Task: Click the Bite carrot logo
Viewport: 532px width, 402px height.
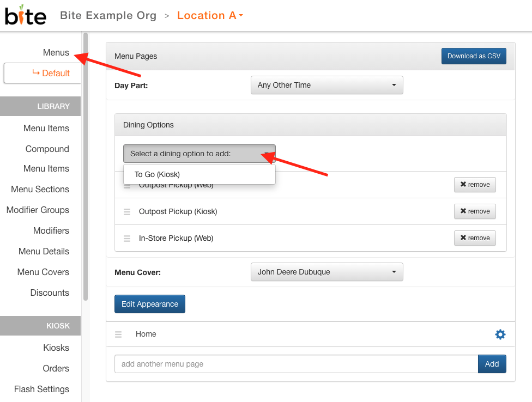Action: [x=26, y=15]
